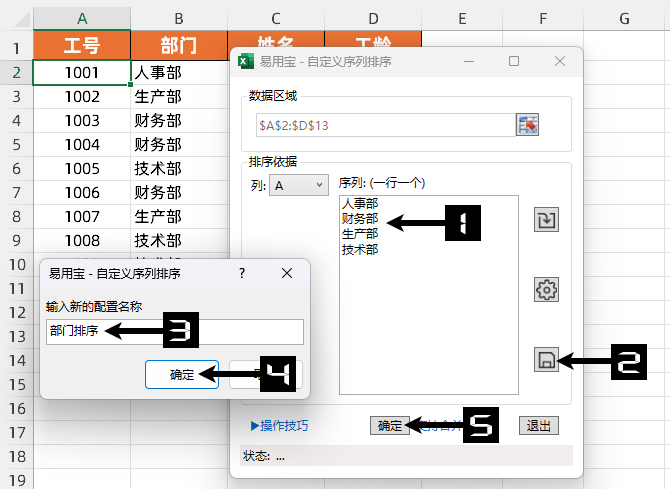
Task: Expand the 操作技巧 tips link
Action: click(x=279, y=426)
